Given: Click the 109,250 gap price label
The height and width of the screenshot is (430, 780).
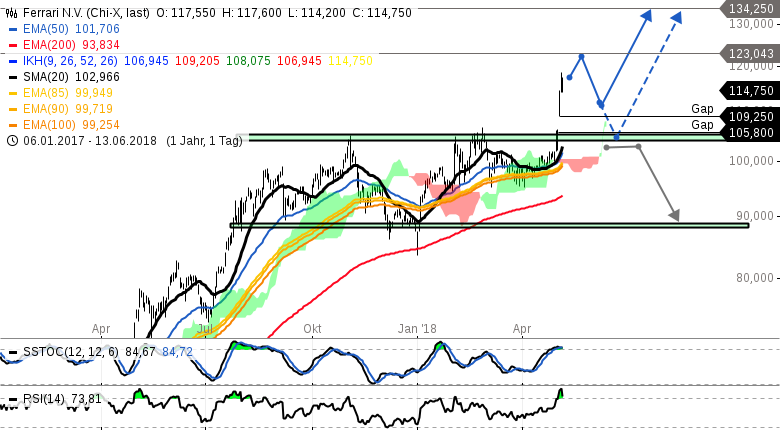Looking at the screenshot, I should 751,117.
